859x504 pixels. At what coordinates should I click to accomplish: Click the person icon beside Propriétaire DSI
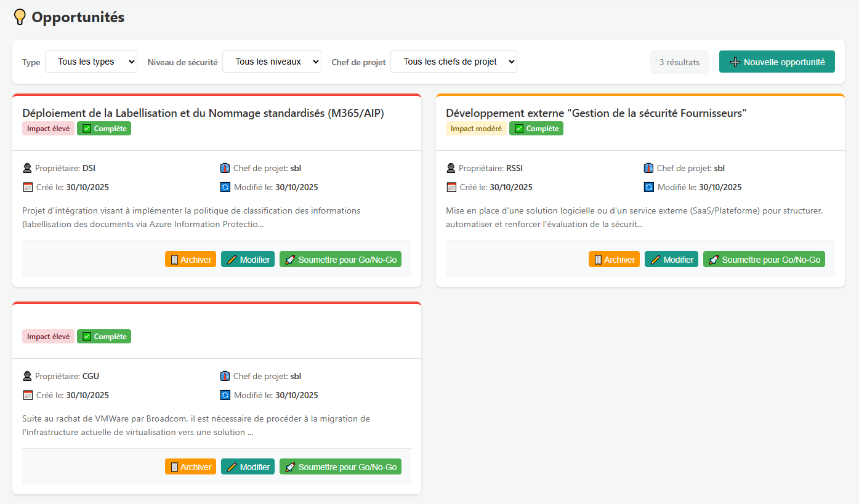click(26, 167)
